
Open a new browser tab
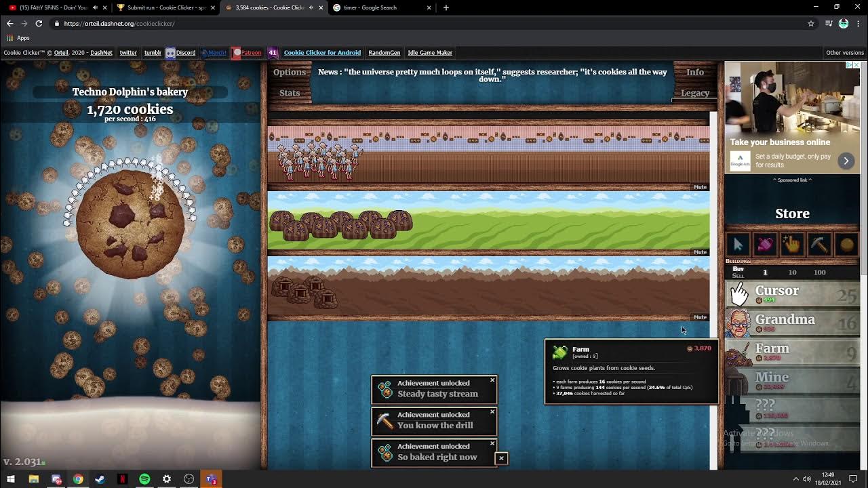(x=446, y=7)
